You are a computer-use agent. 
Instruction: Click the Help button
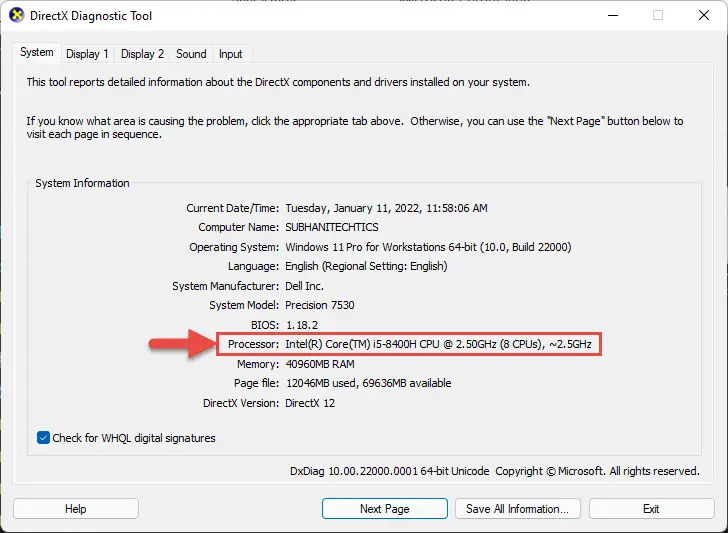point(76,509)
